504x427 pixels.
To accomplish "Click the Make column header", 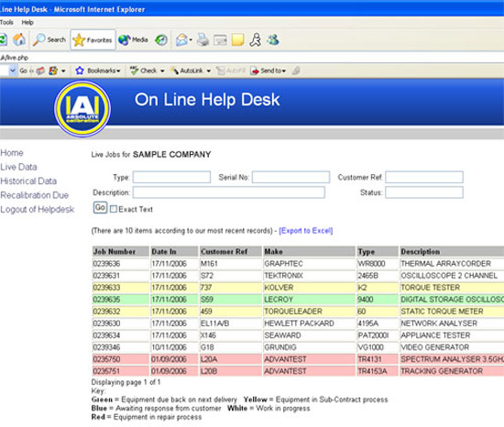I will coord(309,252).
